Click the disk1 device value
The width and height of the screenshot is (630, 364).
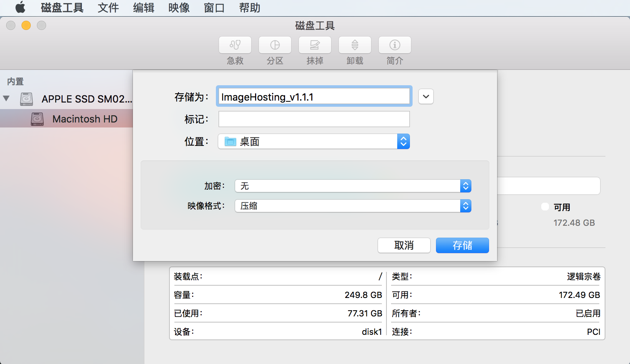pyautogui.click(x=372, y=332)
